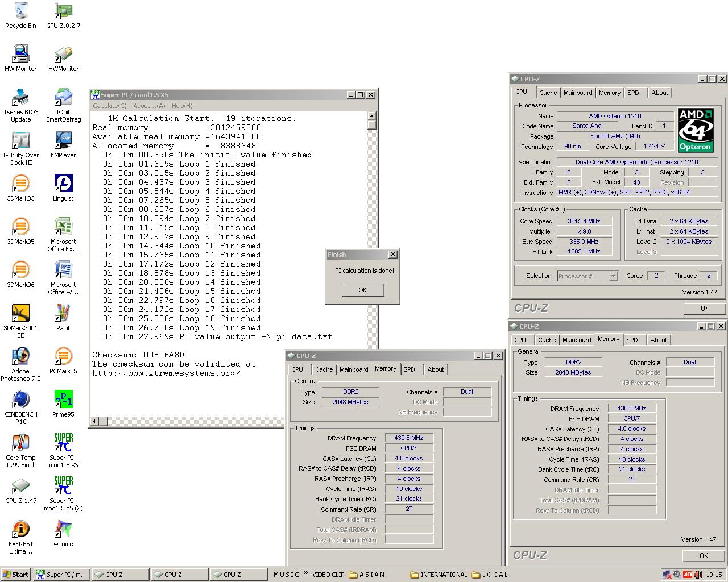Open Super PI mod1.5 XS icon
This screenshot has width=728, height=582.
(x=63, y=451)
